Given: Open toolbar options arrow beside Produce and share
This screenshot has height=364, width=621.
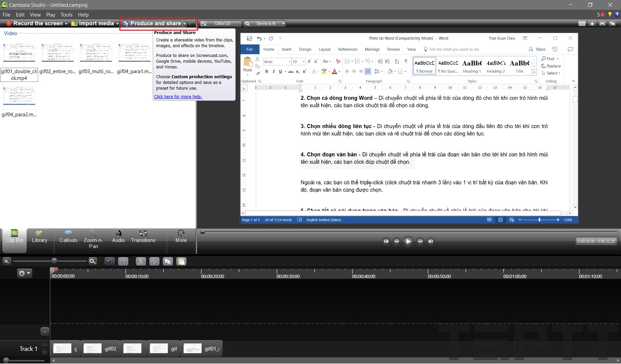Looking at the screenshot, I should 190,24.
